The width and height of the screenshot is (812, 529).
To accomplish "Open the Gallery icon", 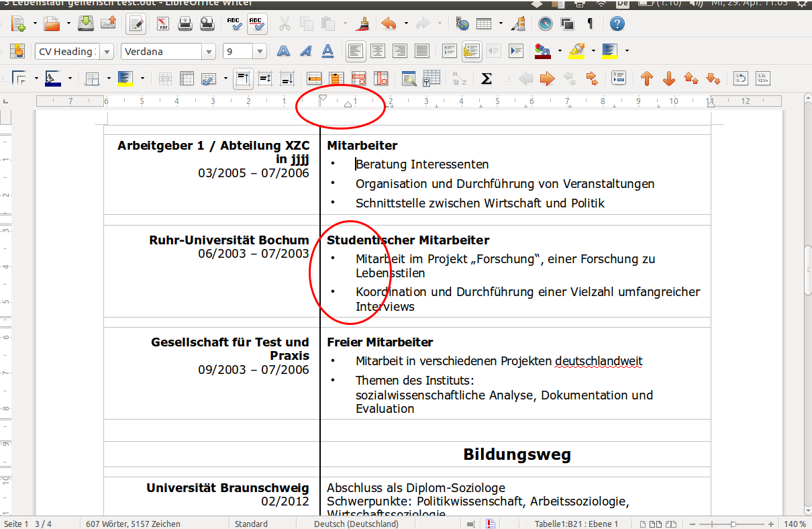I will tap(568, 24).
